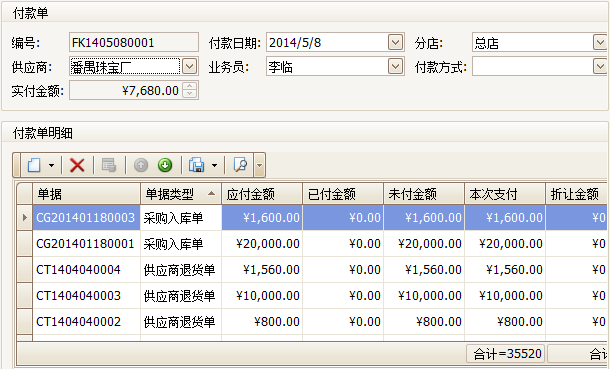
Task: Click 未付金额 cell ¥10,000.00
Action: click(424, 296)
